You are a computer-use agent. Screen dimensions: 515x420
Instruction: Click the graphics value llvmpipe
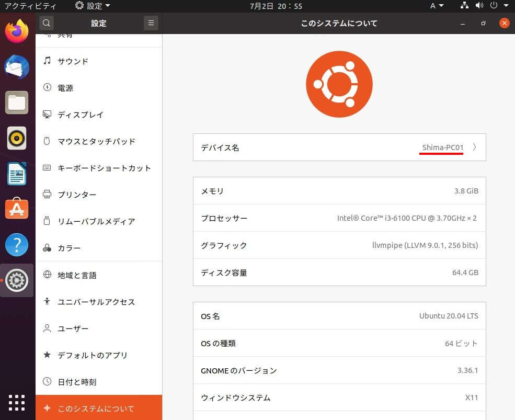[425, 245]
